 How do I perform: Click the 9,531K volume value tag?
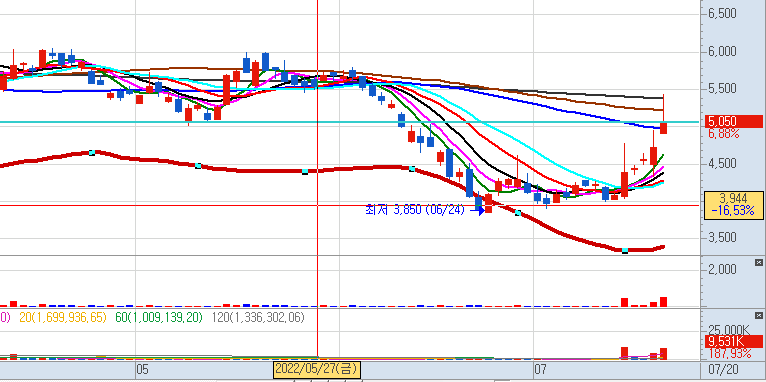(733, 341)
